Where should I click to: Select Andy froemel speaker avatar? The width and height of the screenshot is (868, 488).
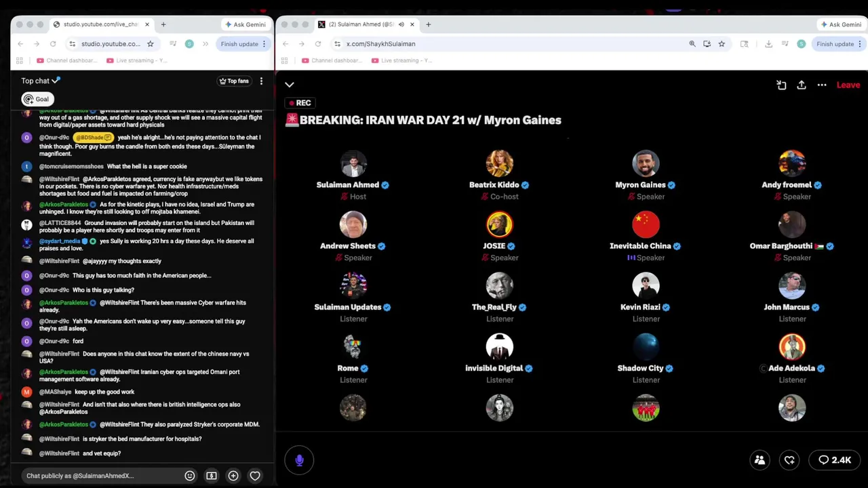[792, 163]
